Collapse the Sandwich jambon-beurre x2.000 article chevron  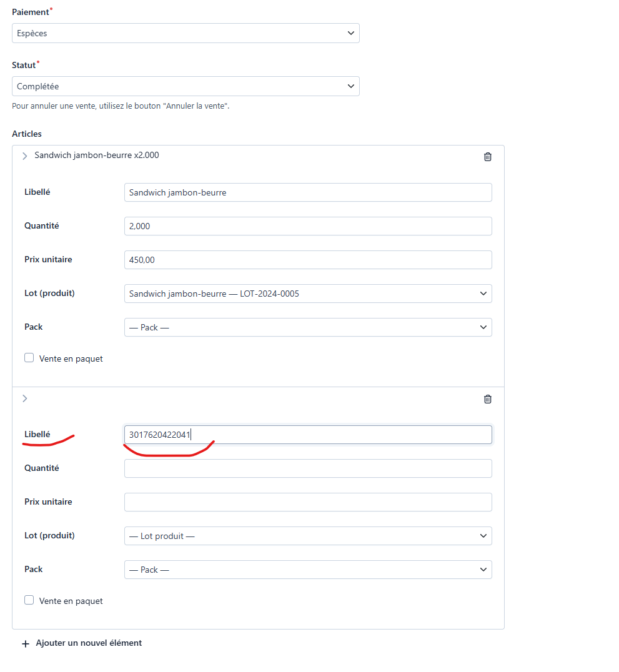[25, 156]
